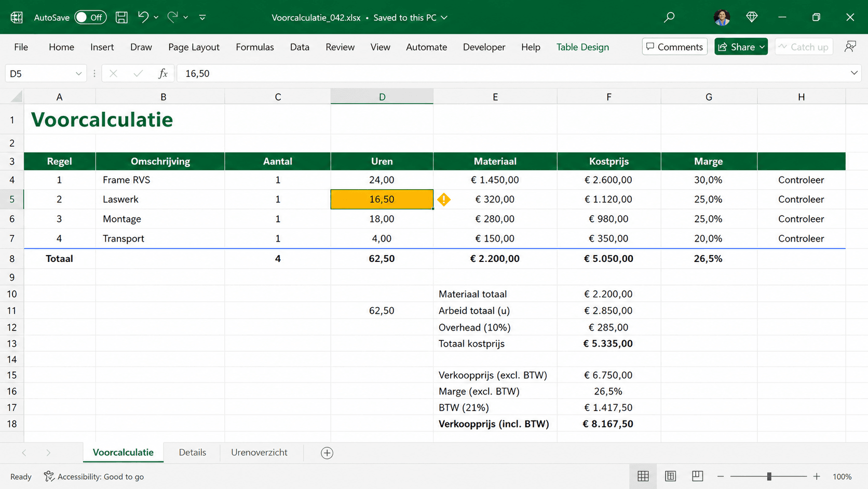The height and width of the screenshot is (489, 868).
Task: Click the Select All corner triangle
Action: pos(17,97)
